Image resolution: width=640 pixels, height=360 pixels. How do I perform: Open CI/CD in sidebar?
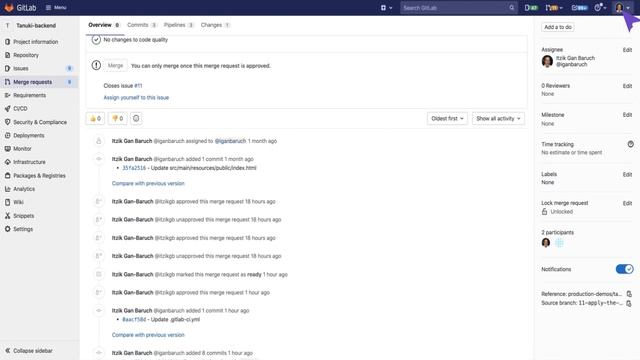coord(20,109)
